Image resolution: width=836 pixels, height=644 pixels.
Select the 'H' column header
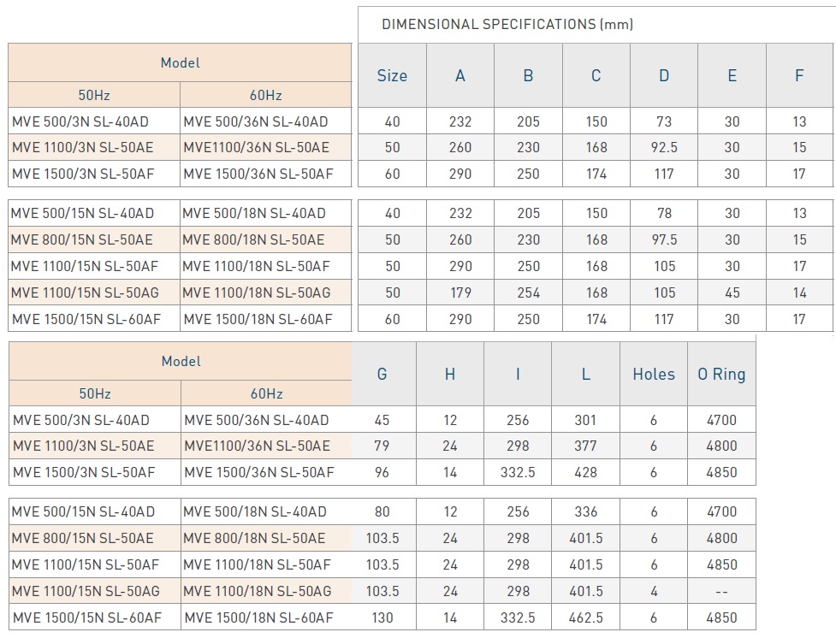coord(450,375)
